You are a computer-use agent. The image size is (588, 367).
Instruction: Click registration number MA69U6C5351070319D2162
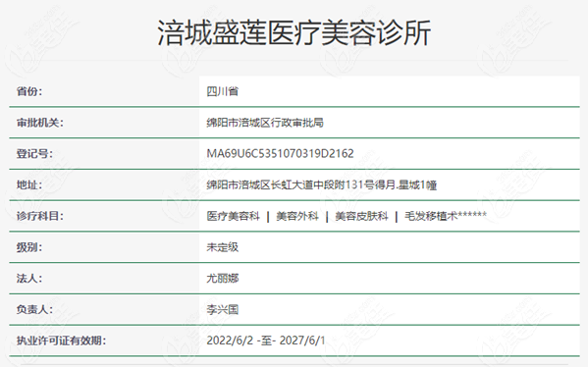pos(280,153)
